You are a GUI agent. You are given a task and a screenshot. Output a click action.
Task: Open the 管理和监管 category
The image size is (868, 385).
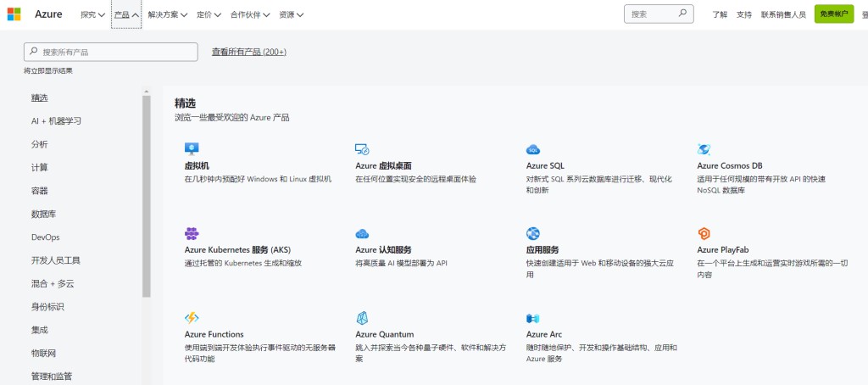[52, 377]
